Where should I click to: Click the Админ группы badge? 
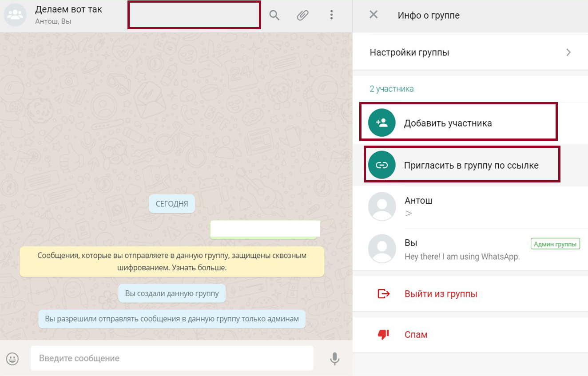[555, 244]
